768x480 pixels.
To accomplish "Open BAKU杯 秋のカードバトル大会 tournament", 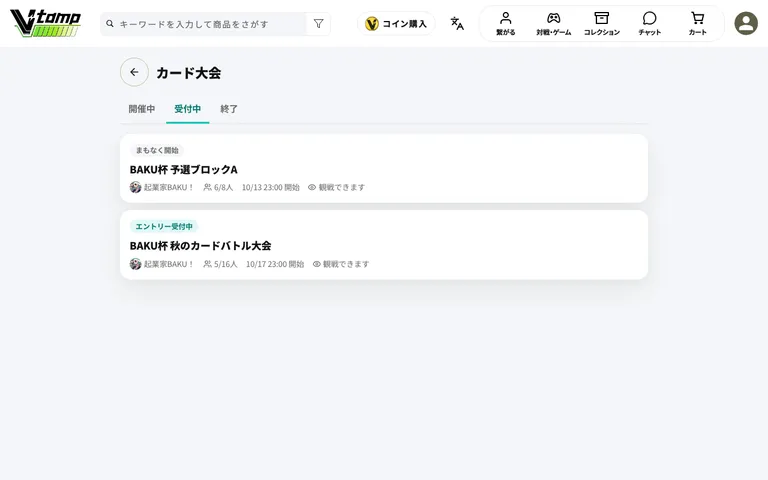I will click(384, 245).
